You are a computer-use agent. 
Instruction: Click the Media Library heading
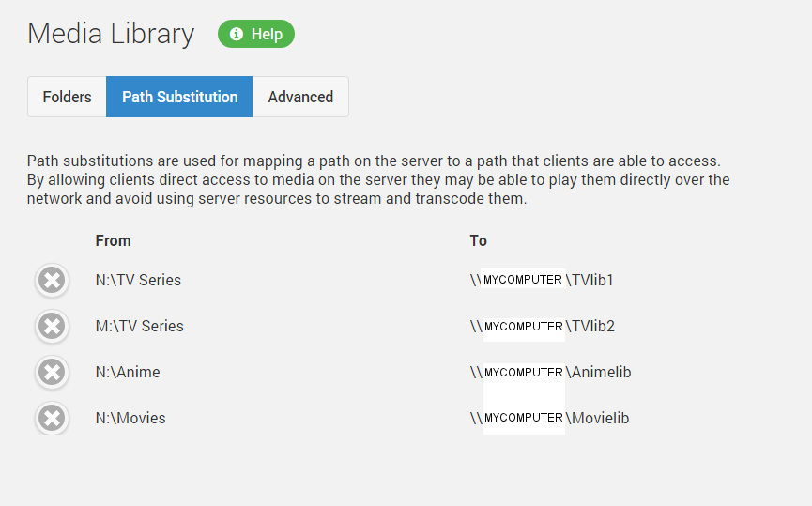[111, 34]
